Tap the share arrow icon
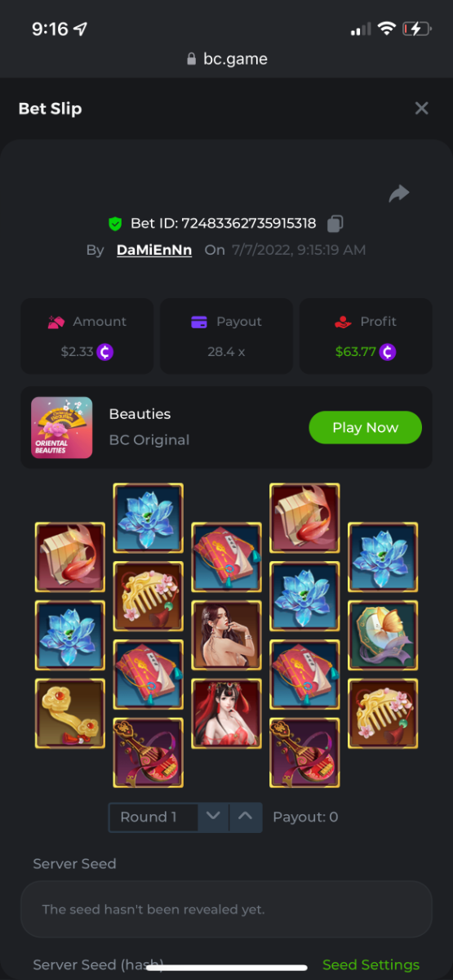Screen dimensions: 453x980 (399, 194)
